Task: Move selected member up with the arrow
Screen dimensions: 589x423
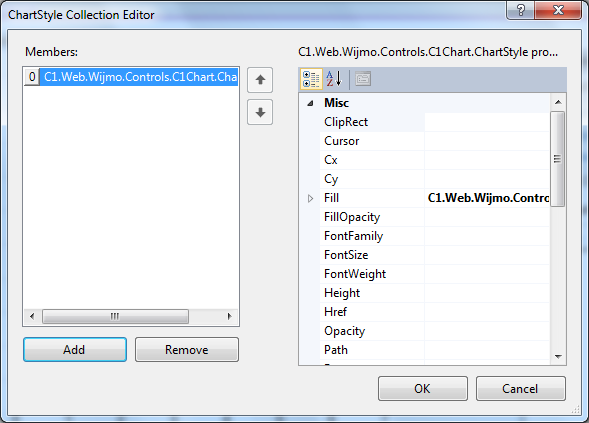Action: coord(260,80)
